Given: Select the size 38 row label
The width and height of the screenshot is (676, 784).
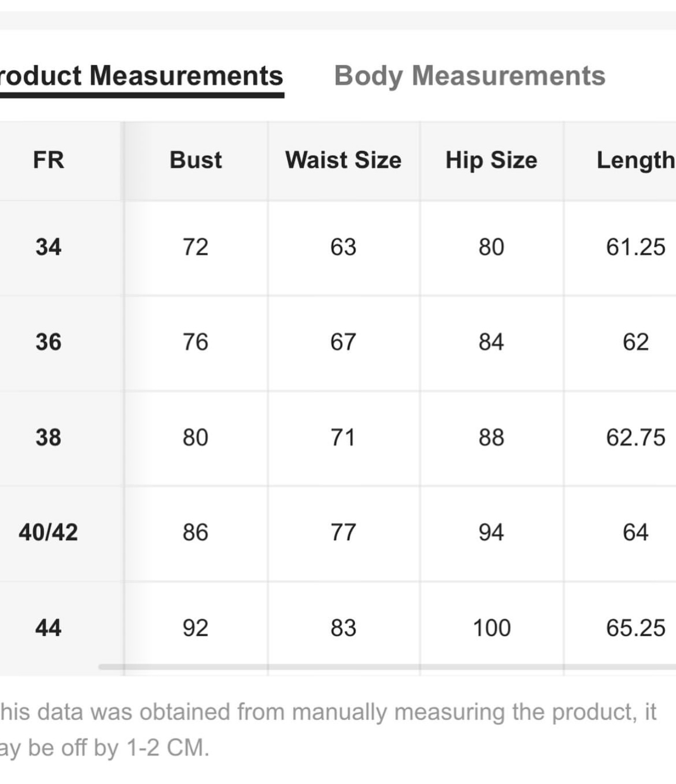Looking at the screenshot, I should coord(48,437).
